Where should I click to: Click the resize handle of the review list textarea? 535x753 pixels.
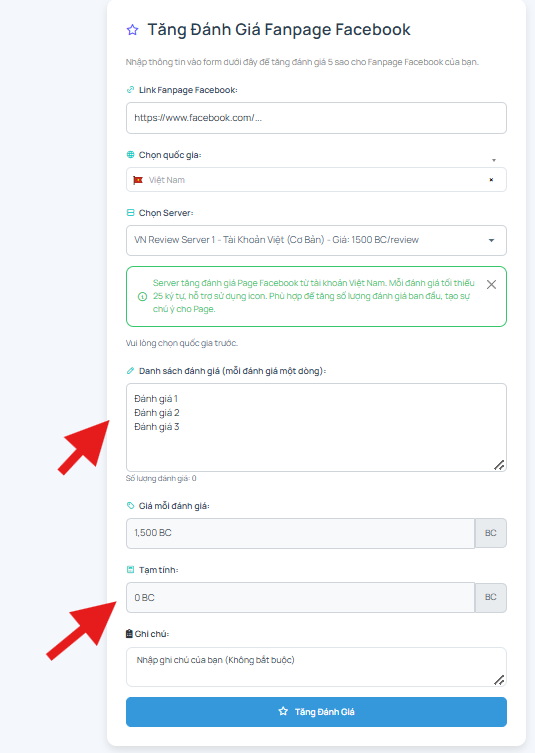click(499, 465)
